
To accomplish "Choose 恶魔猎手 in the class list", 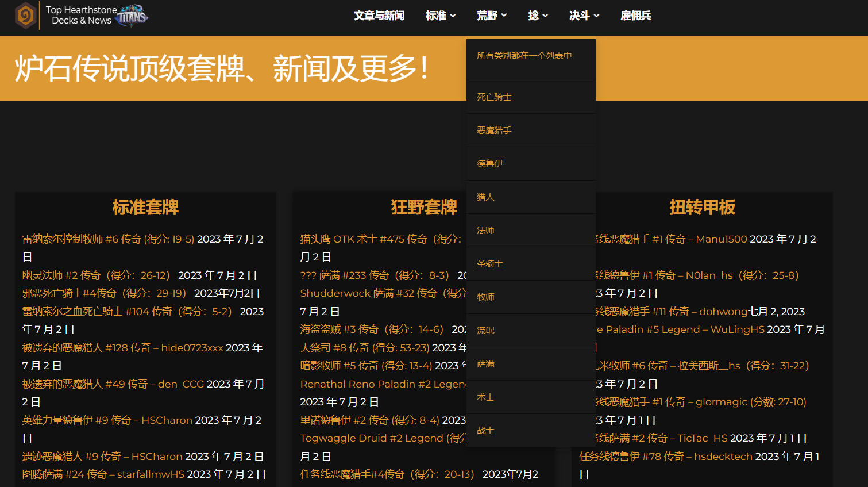I will tap(494, 131).
